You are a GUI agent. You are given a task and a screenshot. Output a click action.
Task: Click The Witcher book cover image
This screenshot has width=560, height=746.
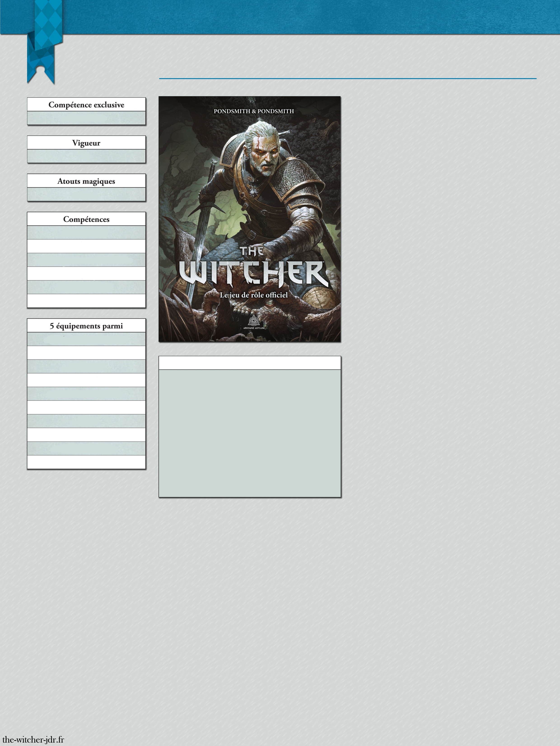pyautogui.click(x=250, y=219)
